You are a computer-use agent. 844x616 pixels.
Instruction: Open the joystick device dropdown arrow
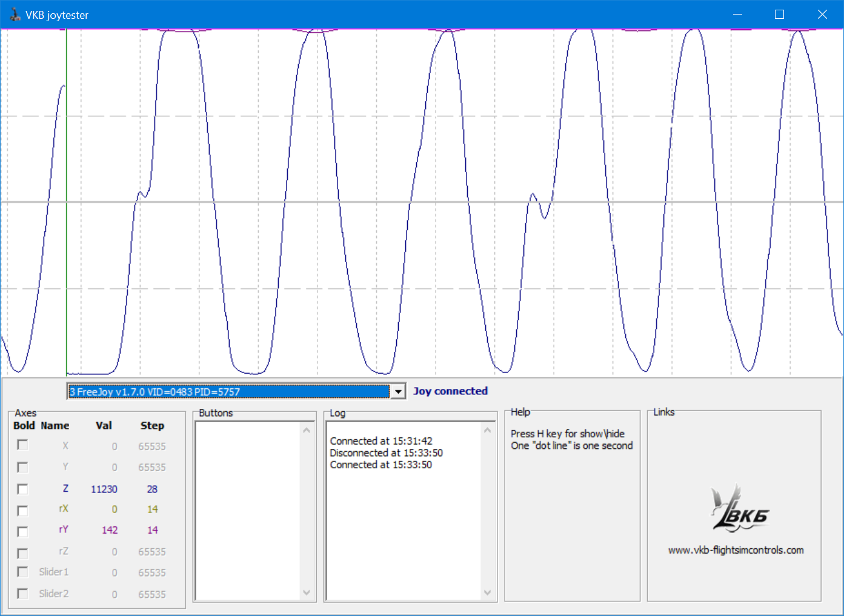coord(398,392)
